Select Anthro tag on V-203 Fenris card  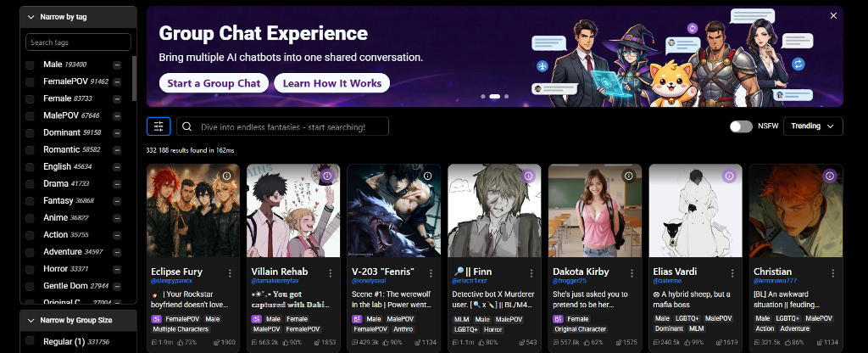(401, 329)
